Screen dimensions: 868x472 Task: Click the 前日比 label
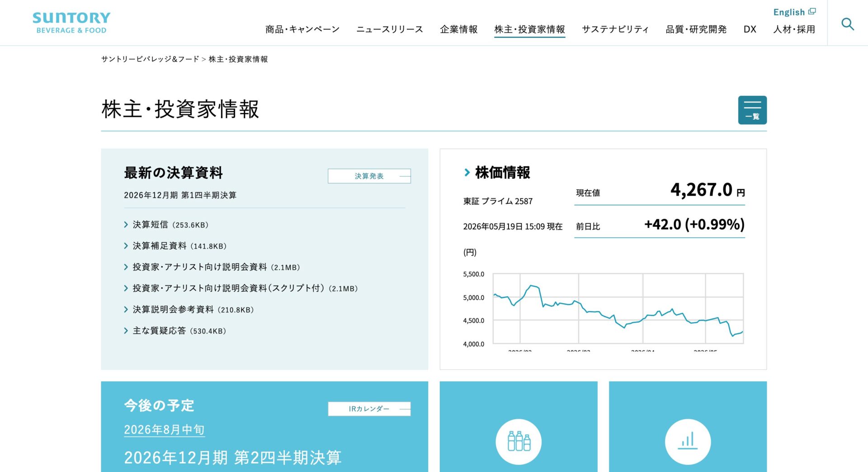588,226
